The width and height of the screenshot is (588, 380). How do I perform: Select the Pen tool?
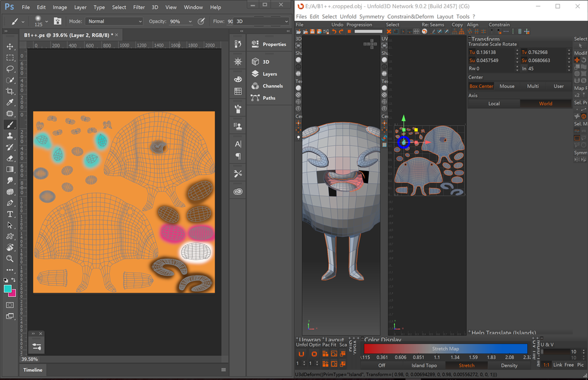(10, 203)
